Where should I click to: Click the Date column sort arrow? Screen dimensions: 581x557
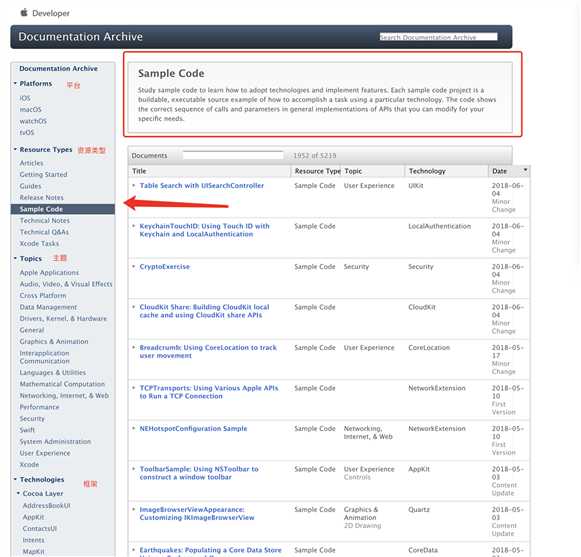(x=525, y=170)
